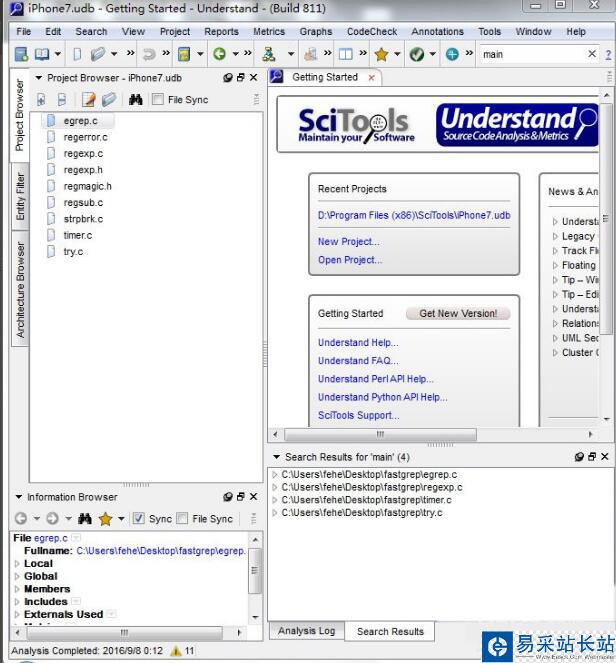
Task: Open the recent project iPhone7.udb link
Action: point(414,215)
